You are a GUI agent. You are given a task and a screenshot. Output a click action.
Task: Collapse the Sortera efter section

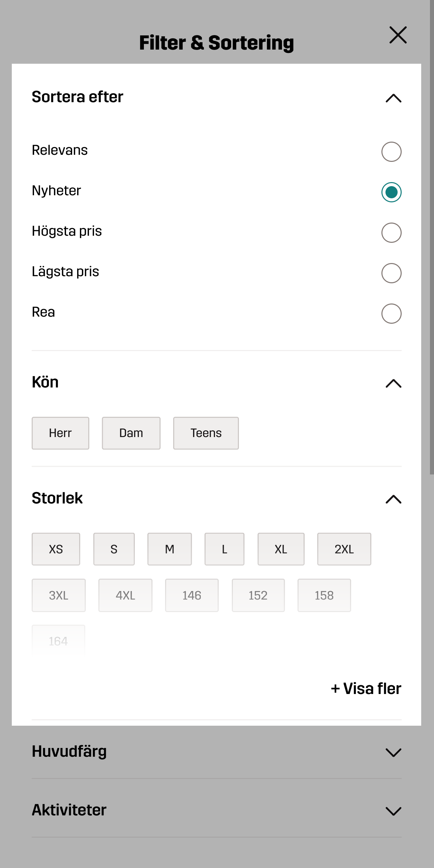[393, 98]
